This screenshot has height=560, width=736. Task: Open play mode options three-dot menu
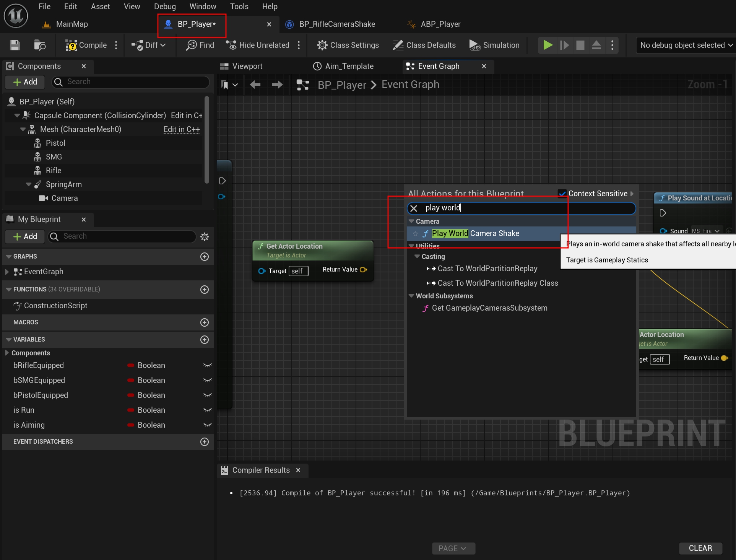pyautogui.click(x=612, y=45)
